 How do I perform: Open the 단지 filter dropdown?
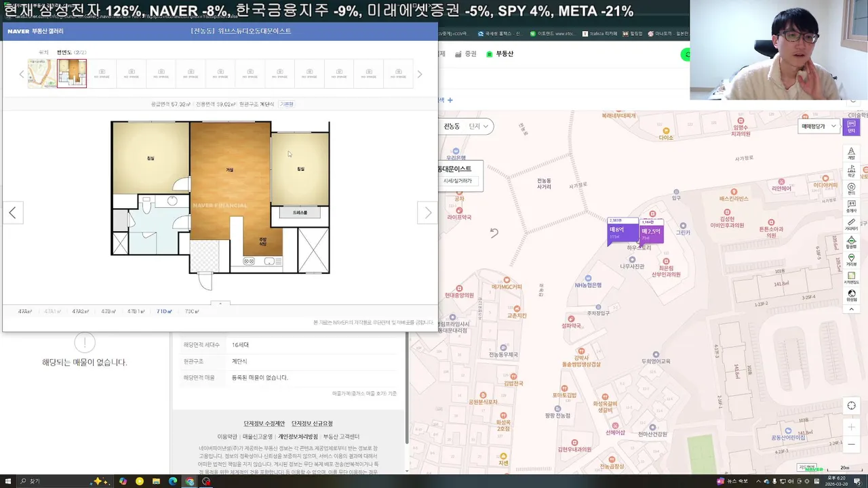(479, 126)
